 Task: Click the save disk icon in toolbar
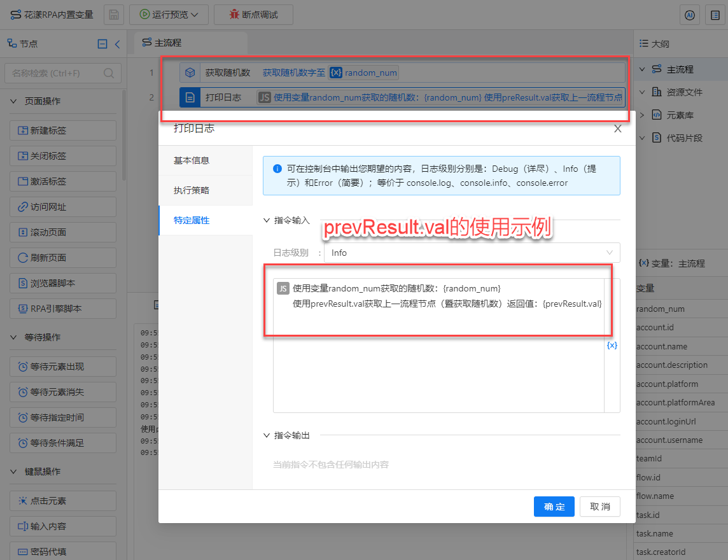(113, 15)
